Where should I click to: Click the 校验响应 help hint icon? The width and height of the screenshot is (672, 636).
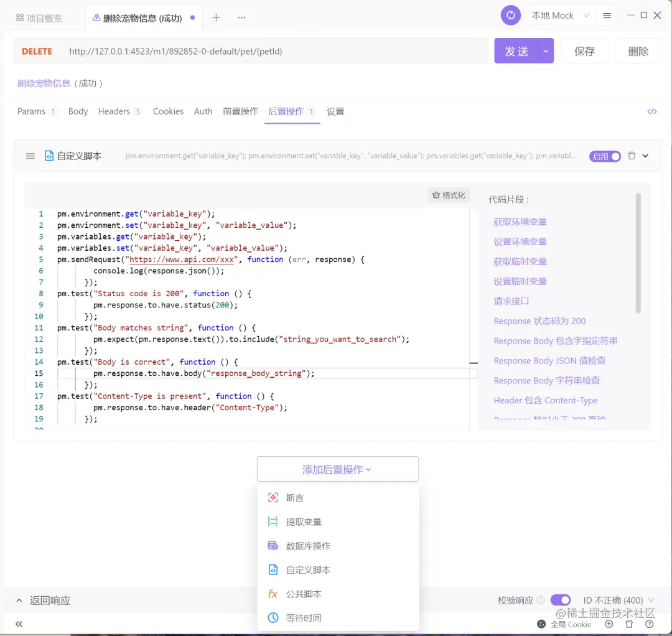click(x=541, y=600)
